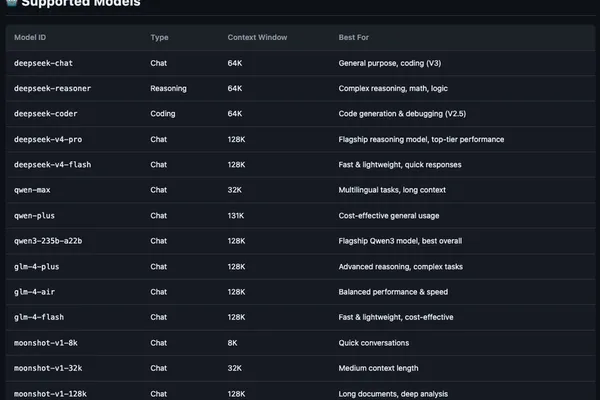Click the 32K value in qwen-max row

click(235, 190)
